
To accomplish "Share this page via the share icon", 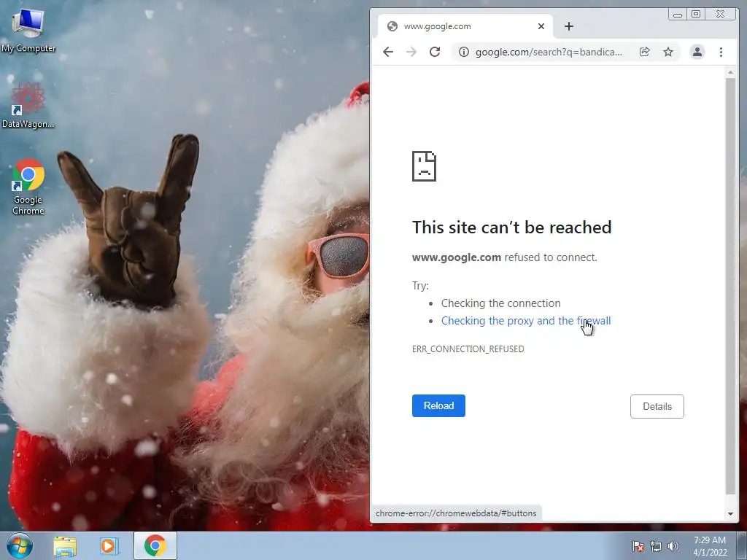I will pyautogui.click(x=645, y=52).
